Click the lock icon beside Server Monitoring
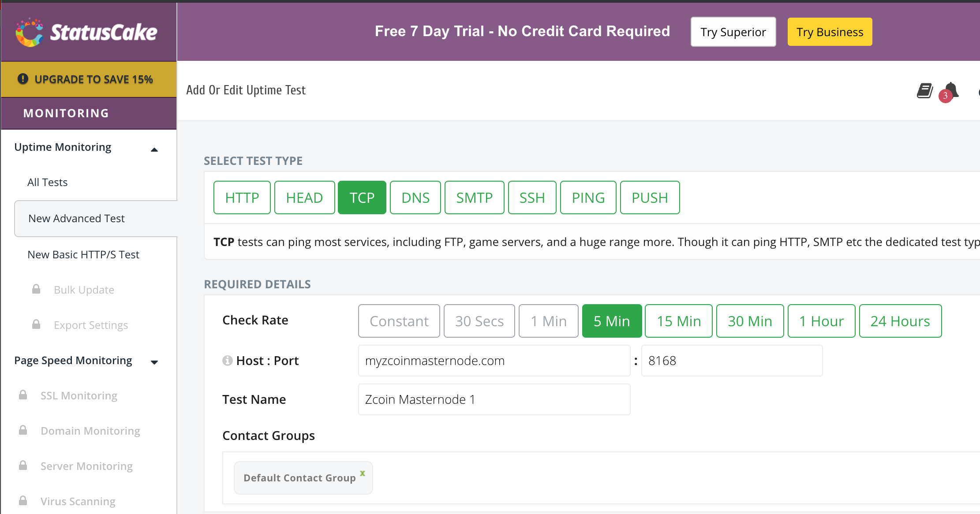 pyautogui.click(x=22, y=465)
